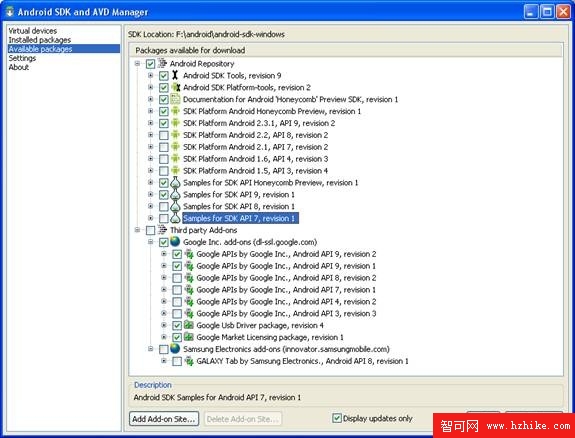Uncheck the Android Repository checkbox
Screen dimensions: 575x438
pyautogui.click(x=150, y=64)
